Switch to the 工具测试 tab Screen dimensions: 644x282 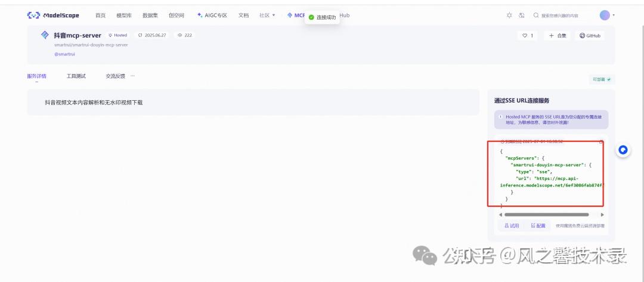76,76
